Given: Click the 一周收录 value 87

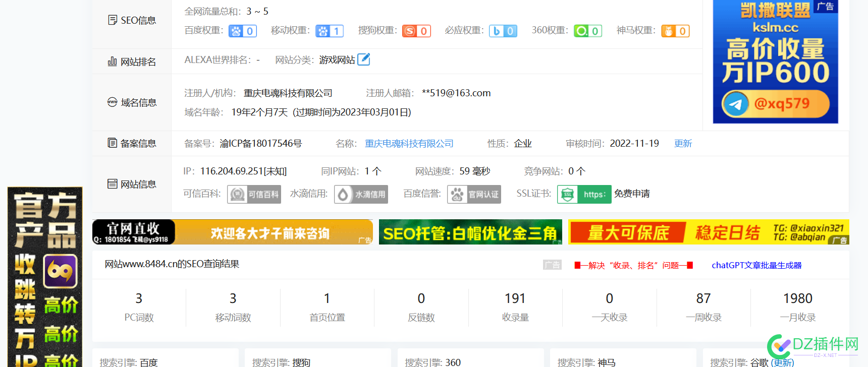Looking at the screenshot, I should click(x=703, y=298).
